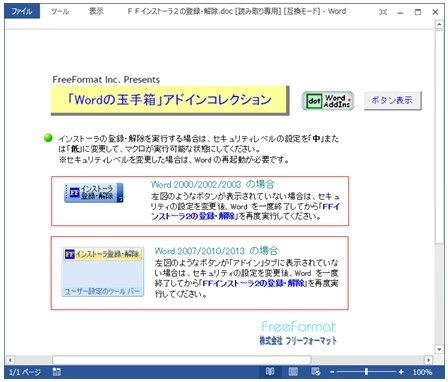Open the ファイル tab
448x382 pixels.
(x=22, y=12)
